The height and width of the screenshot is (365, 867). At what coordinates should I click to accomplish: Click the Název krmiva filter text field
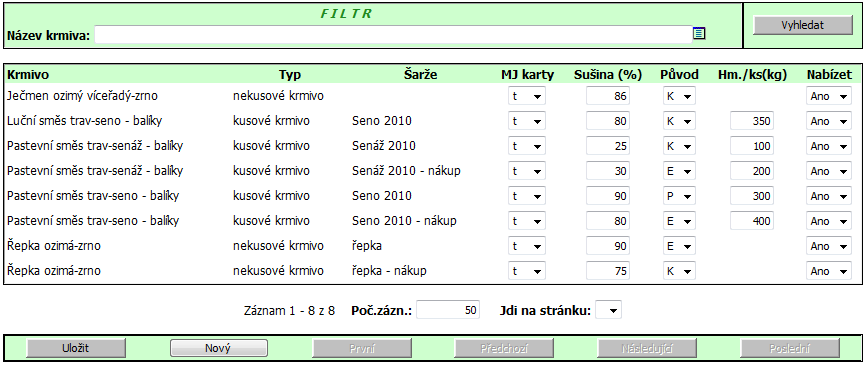[393, 35]
